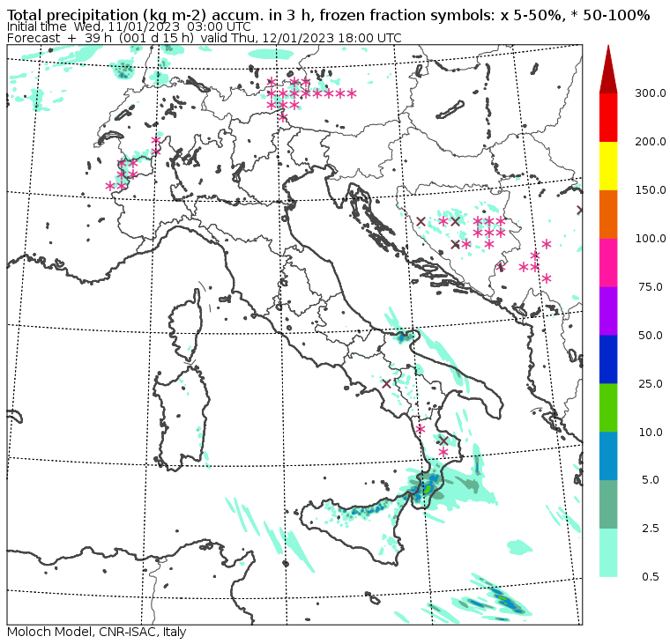Click the gray-green 2.5–5 legend band
This screenshot has height=644, width=670.
click(608, 504)
